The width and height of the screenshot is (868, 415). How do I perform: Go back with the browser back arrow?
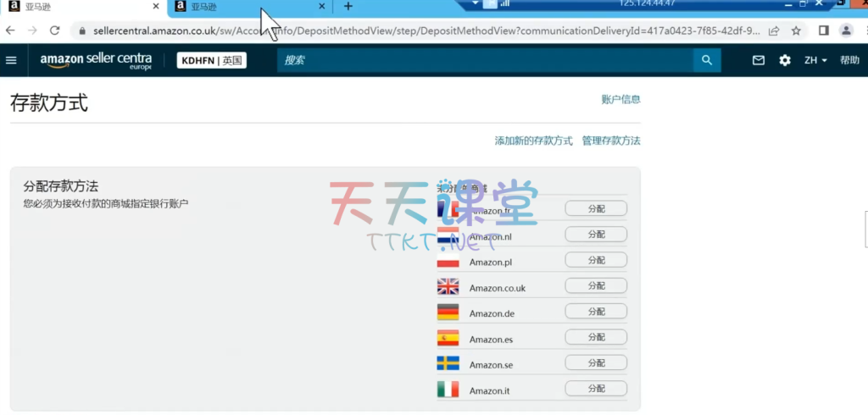(10, 30)
